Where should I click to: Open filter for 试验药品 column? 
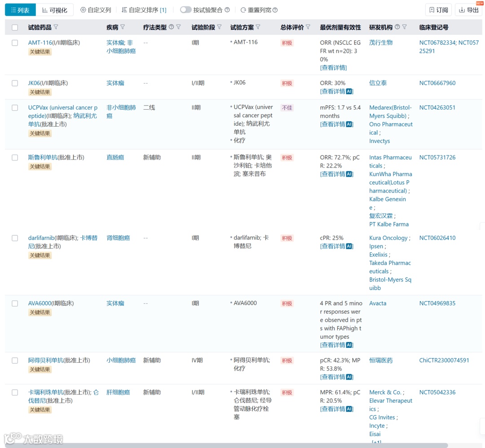[56, 27]
